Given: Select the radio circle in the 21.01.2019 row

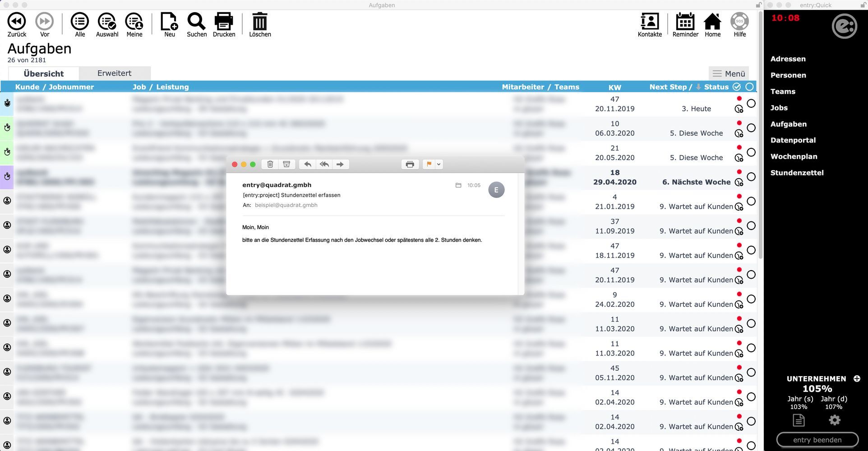Looking at the screenshot, I should click(751, 201).
